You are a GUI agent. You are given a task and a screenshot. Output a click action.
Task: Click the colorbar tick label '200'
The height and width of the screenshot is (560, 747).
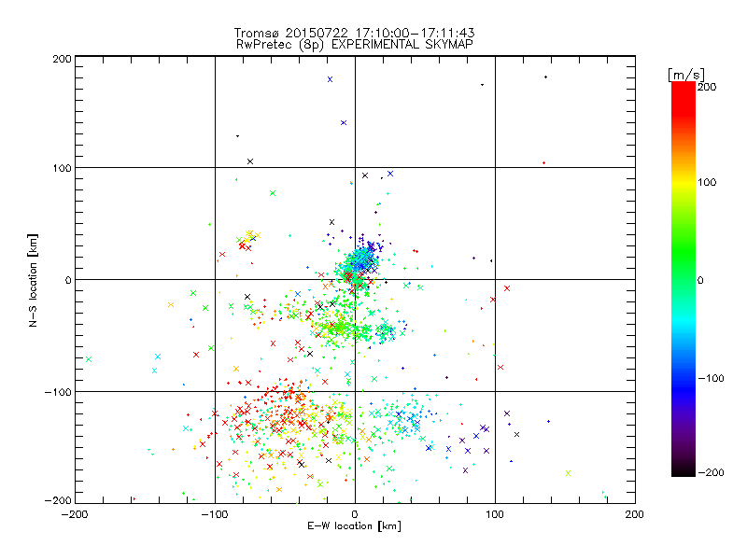point(707,87)
